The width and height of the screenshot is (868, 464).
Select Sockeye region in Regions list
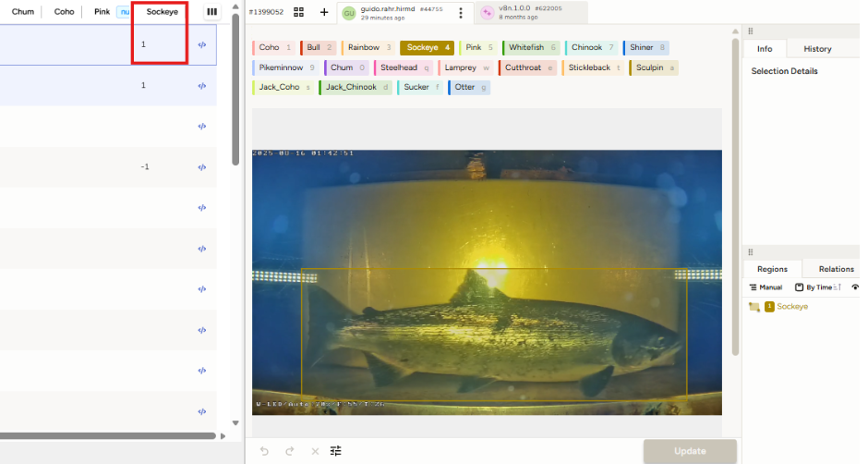[792, 307]
